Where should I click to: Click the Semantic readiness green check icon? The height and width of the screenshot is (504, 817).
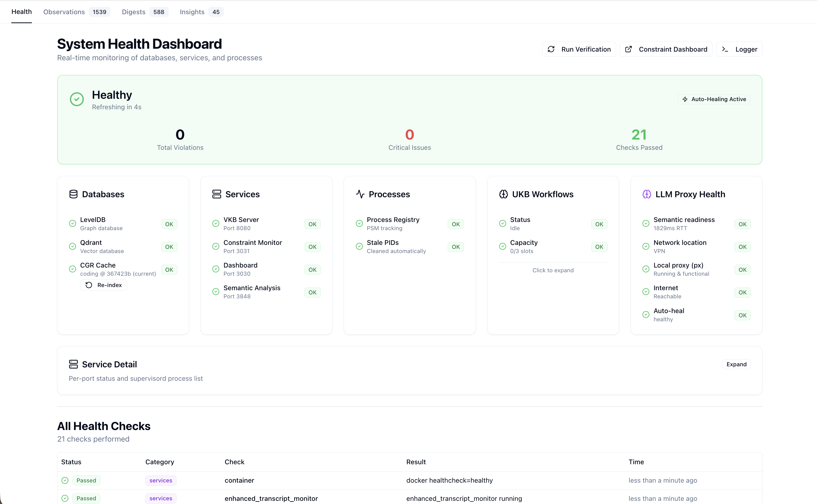[646, 223]
